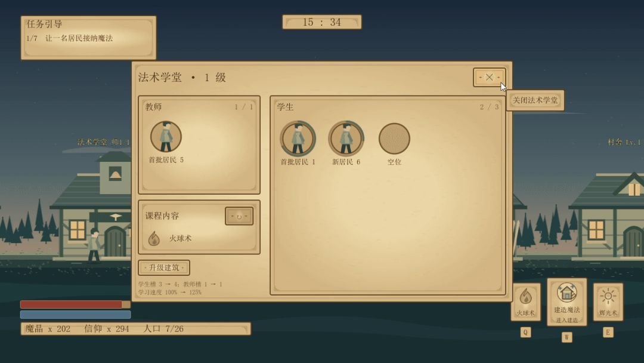Click the refresh course content button
This screenshot has width=644, height=363.
click(239, 216)
